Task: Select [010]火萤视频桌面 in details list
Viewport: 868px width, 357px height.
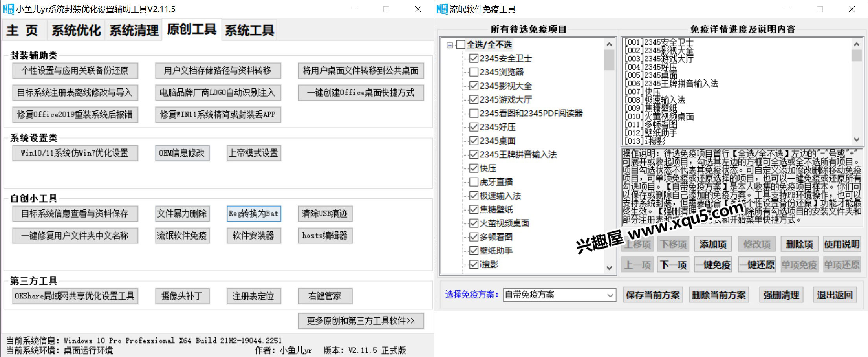Action: (659, 116)
